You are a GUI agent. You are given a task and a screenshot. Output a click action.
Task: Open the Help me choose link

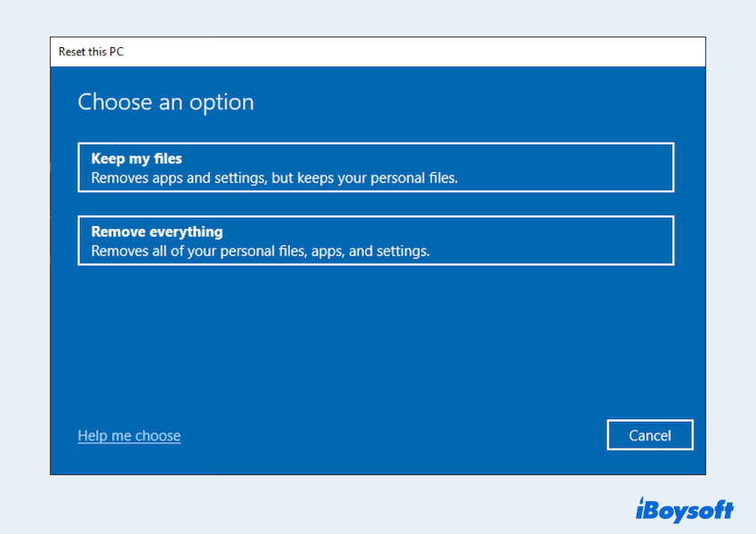[x=129, y=435]
